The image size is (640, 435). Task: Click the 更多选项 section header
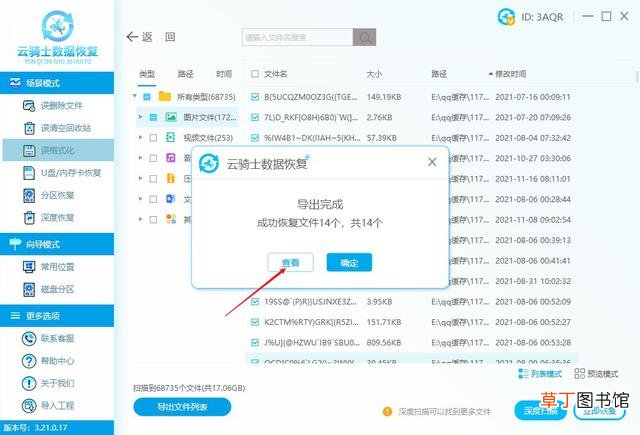57,315
